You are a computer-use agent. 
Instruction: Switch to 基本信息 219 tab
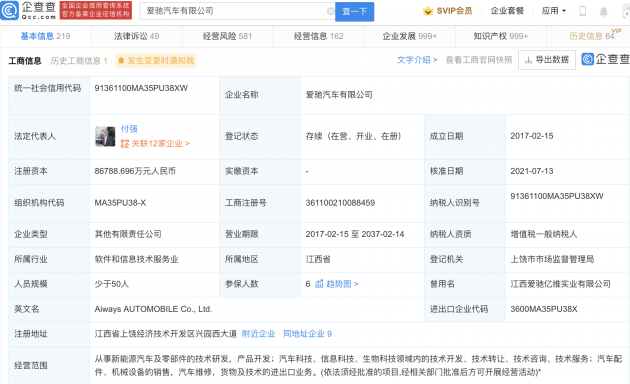pyautogui.click(x=45, y=36)
